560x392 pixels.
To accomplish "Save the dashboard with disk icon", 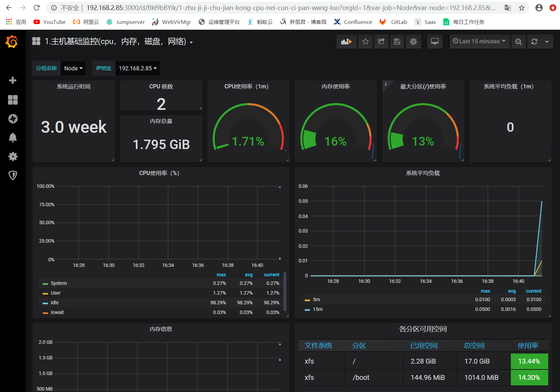I will click(x=397, y=42).
